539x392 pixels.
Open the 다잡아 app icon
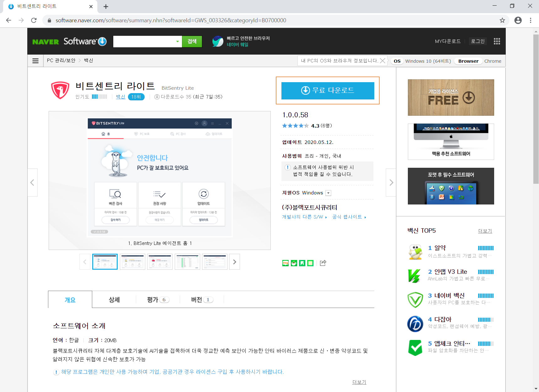pyautogui.click(x=415, y=324)
